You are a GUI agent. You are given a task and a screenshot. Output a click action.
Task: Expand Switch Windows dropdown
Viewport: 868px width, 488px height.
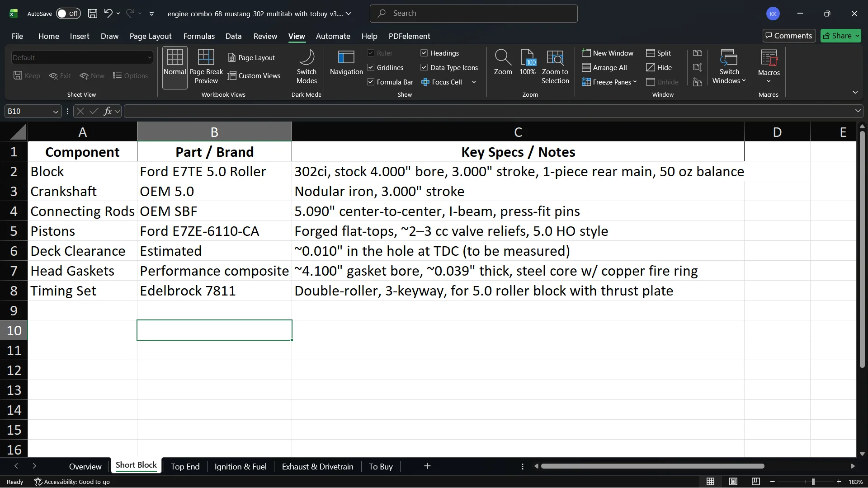(x=744, y=81)
